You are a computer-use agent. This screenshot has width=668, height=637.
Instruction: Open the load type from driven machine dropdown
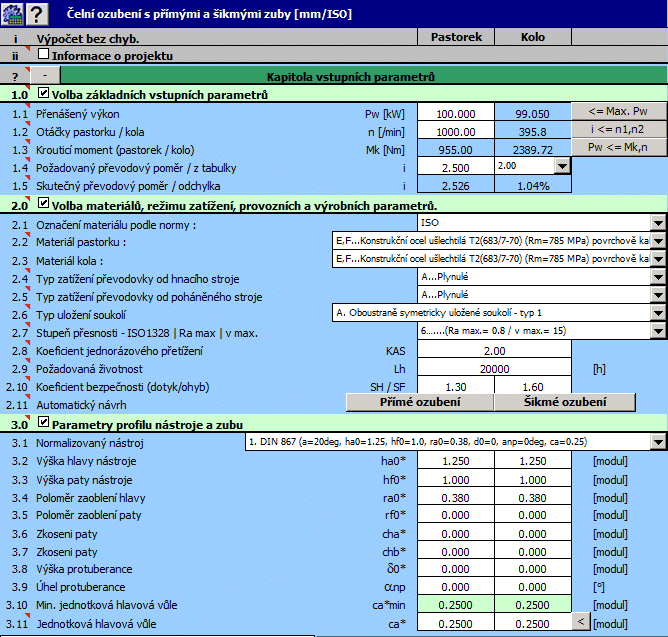pyautogui.click(x=658, y=295)
